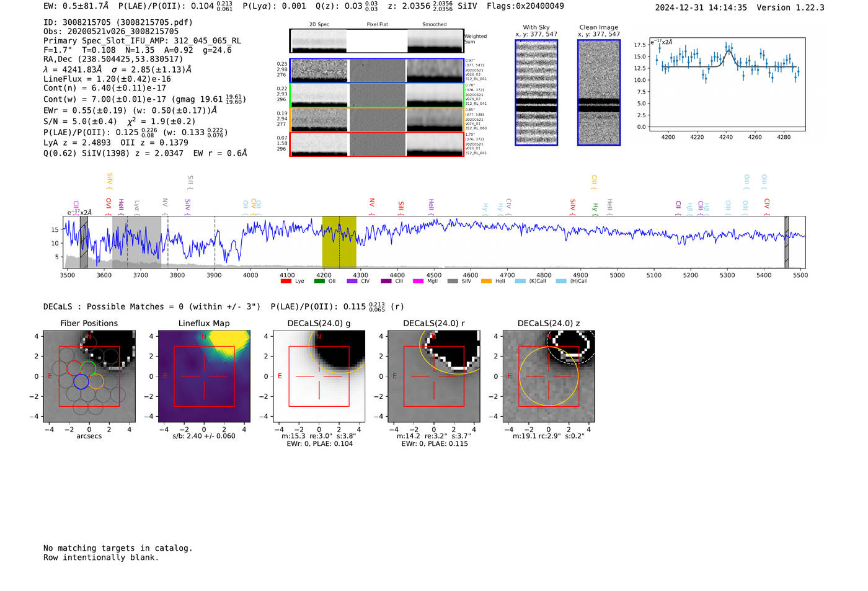Click the orange fiber circle in Fiber Positions
868x591 pixels.
pos(96,381)
